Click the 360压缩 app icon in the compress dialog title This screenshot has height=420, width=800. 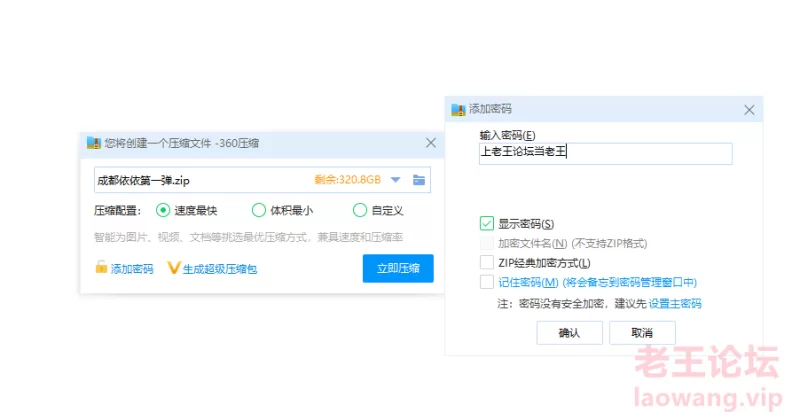[x=94, y=143]
